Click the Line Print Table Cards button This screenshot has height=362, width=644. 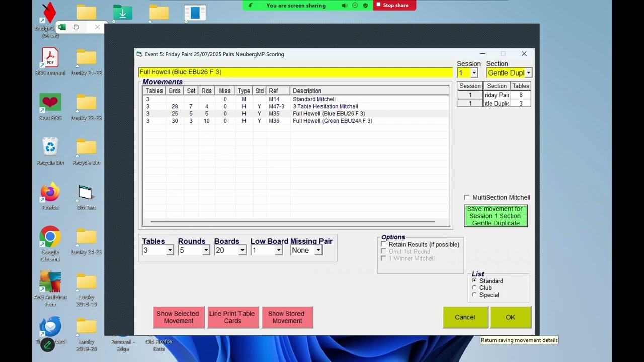point(232,317)
